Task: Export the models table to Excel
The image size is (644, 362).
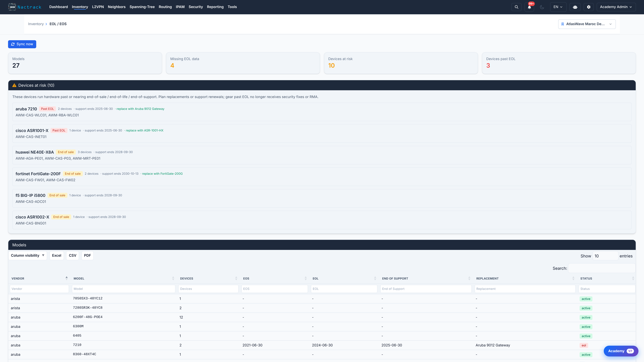Action: click(56, 255)
